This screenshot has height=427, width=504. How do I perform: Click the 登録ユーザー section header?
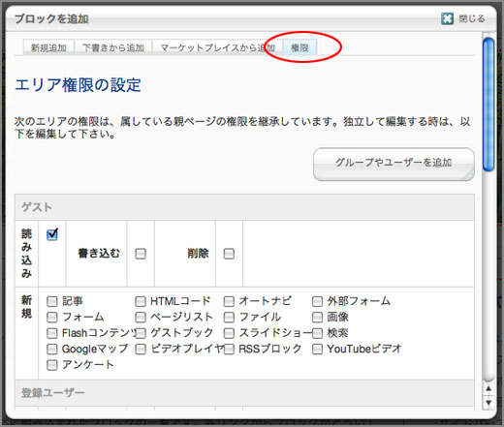click(244, 393)
